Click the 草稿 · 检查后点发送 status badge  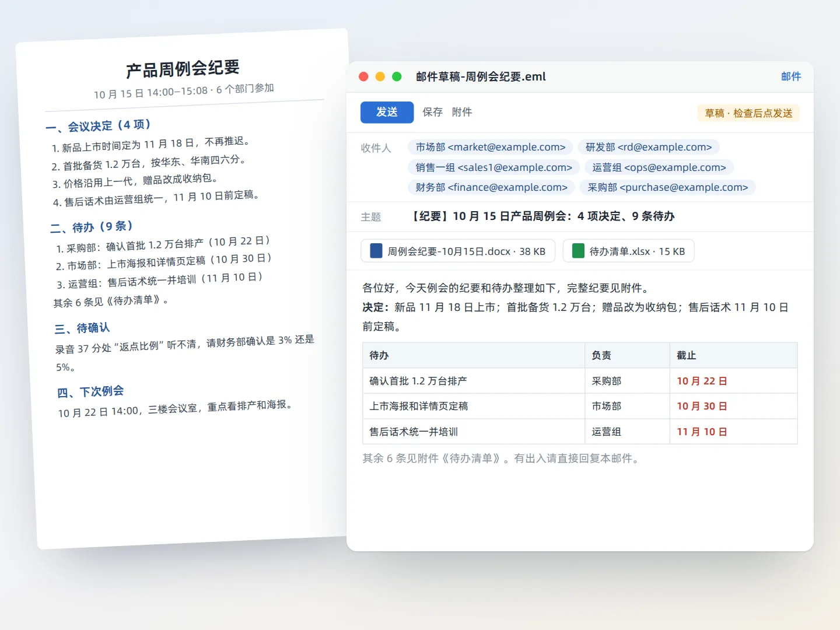pyautogui.click(x=748, y=113)
